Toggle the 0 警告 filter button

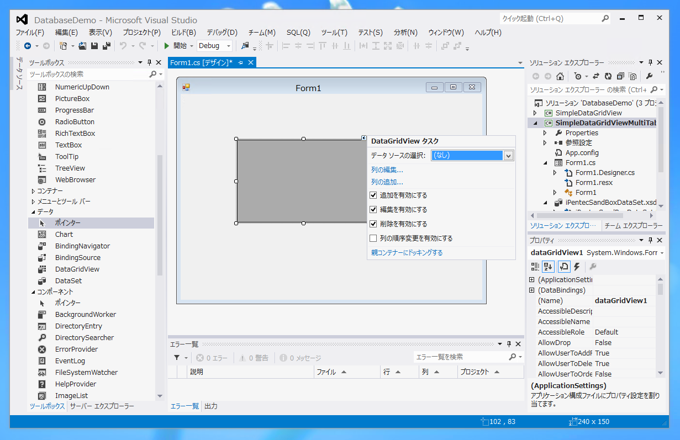(x=254, y=358)
